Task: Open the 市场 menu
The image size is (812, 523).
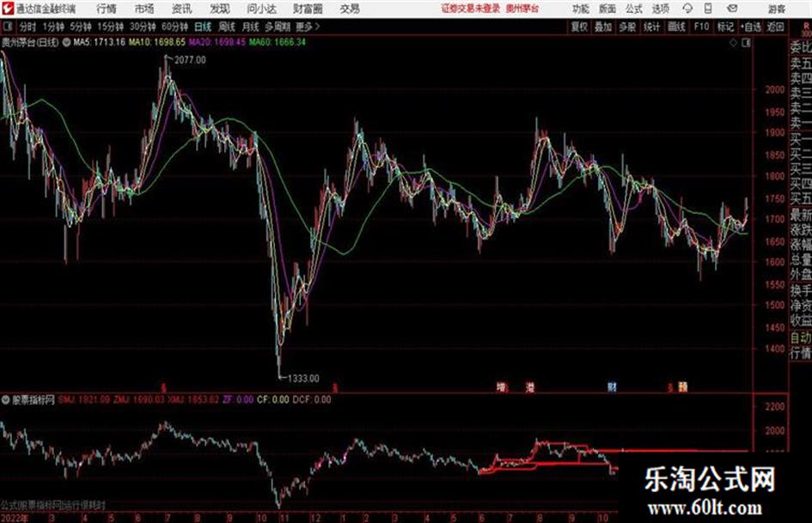Action: point(144,9)
